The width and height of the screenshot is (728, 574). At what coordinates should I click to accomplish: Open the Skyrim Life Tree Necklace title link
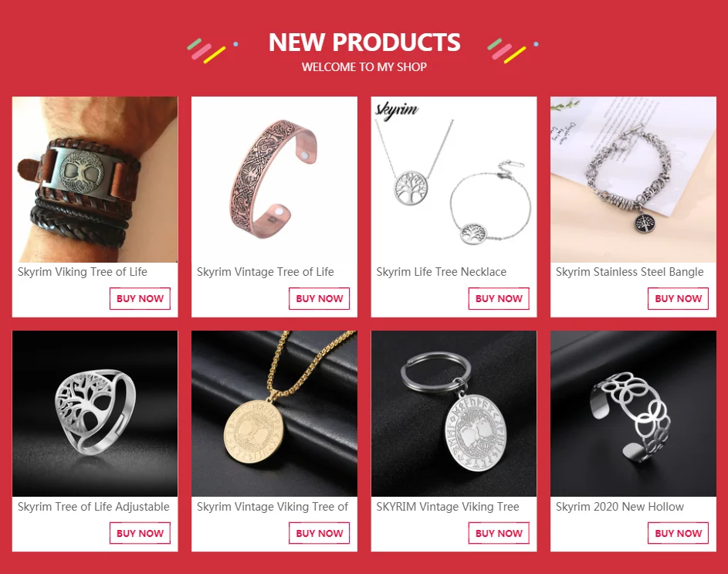(x=441, y=272)
